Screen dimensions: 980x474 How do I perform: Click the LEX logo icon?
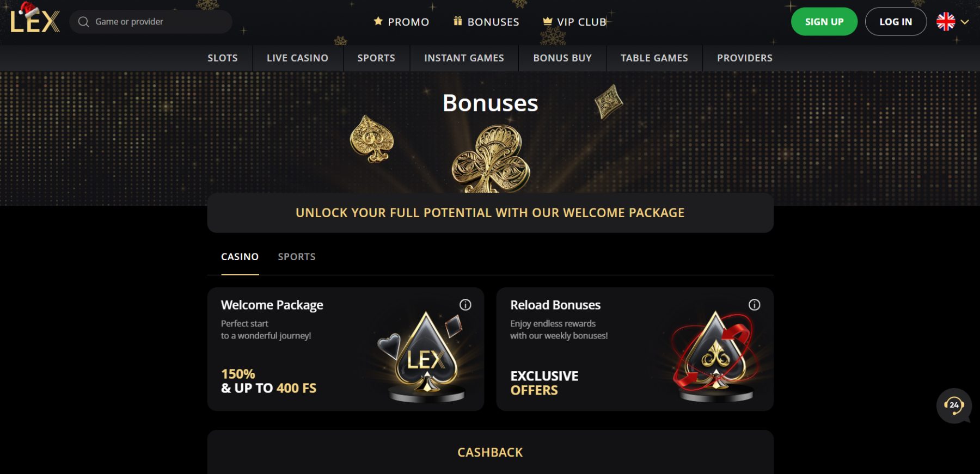coord(35,21)
